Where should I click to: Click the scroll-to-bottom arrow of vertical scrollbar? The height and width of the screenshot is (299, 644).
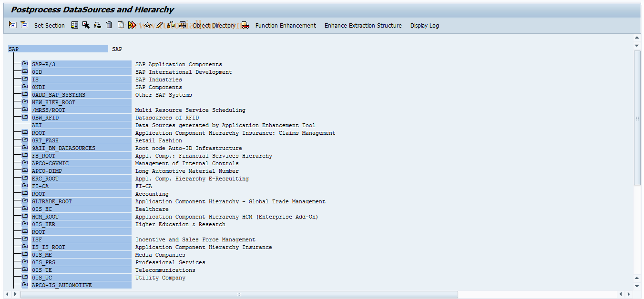(637, 286)
